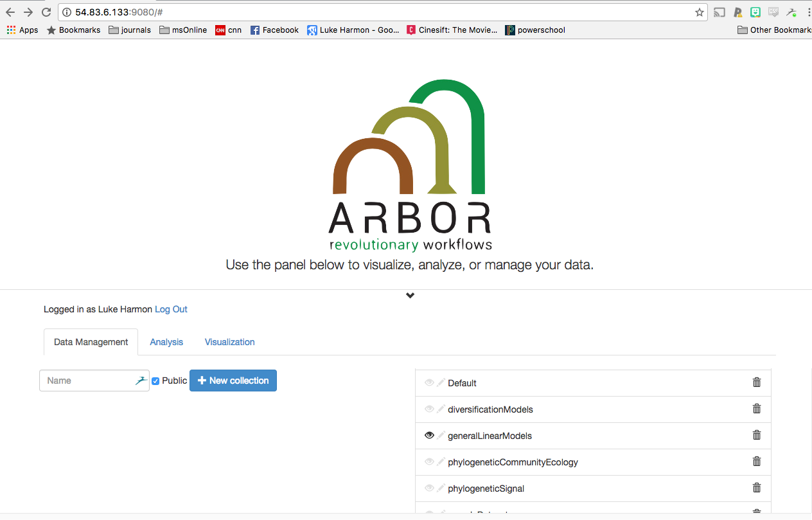The height and width of the screenshot is (520, 812).
Task: Hide the generalLinearModels collection with its eye icon
Action: [429, 435]
